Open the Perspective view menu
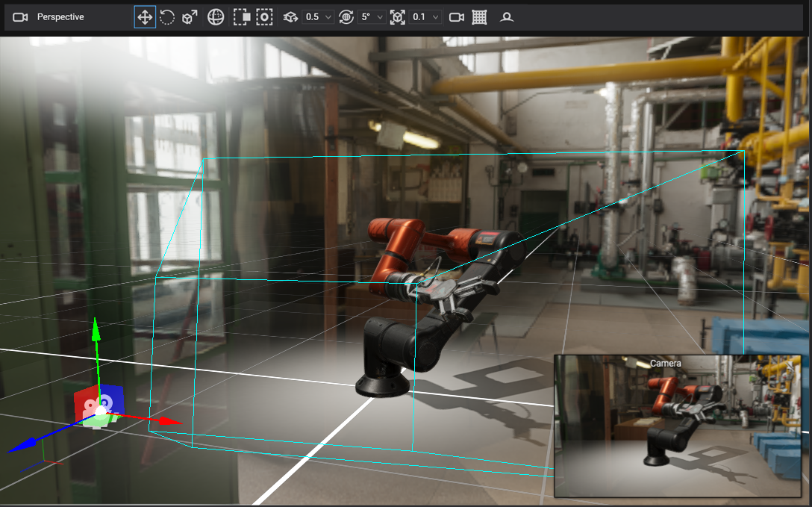The width and height of the screenshot is (812, 507). click(60, 17)
